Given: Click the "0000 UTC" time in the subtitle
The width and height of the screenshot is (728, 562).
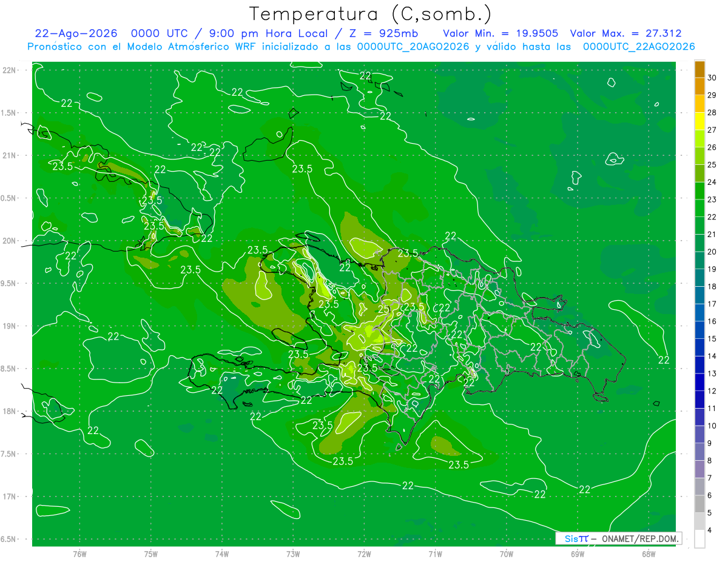Looking at the screenshot, I should pyautogui.click(x=158, y=34).
